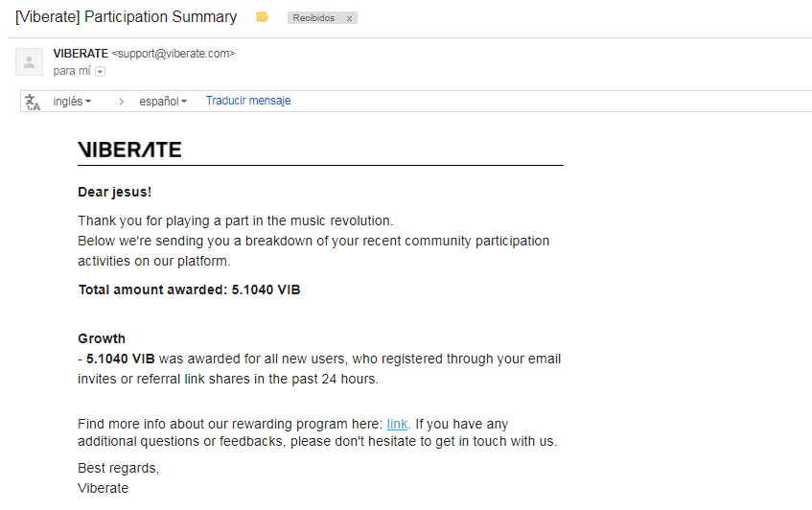Expand recipient details arrow beside 'para mí'

(100, 71)
